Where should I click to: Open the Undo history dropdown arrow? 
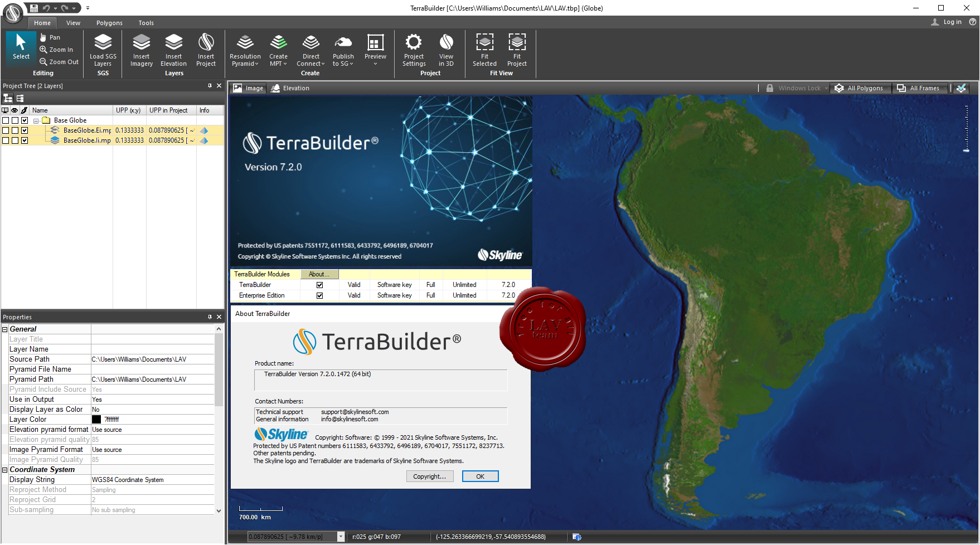(55, 8)
